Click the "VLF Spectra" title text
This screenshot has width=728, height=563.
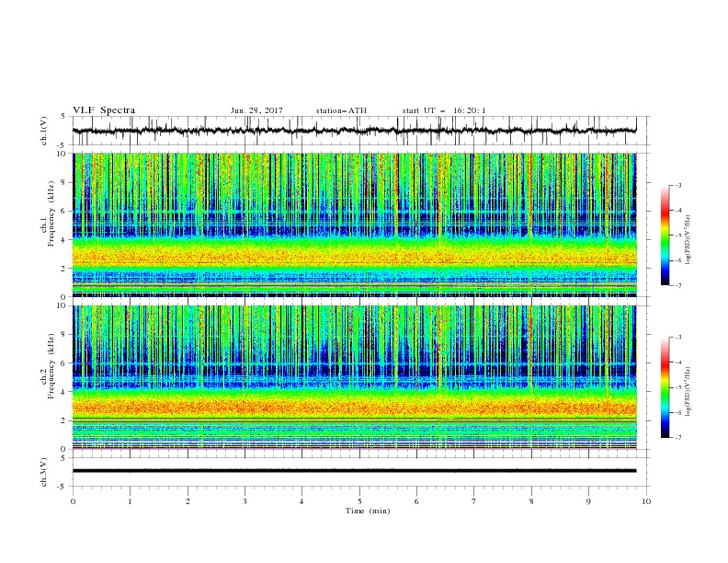104,110
